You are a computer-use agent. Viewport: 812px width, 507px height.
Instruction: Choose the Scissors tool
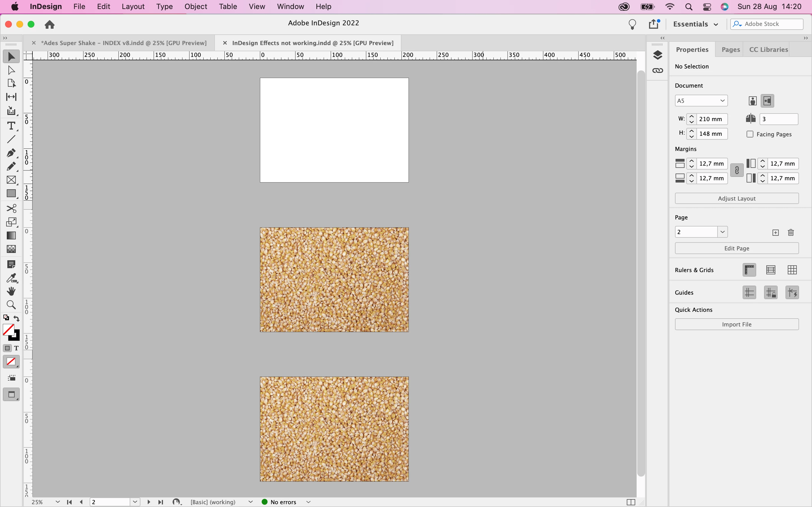[x=11, y=208]
